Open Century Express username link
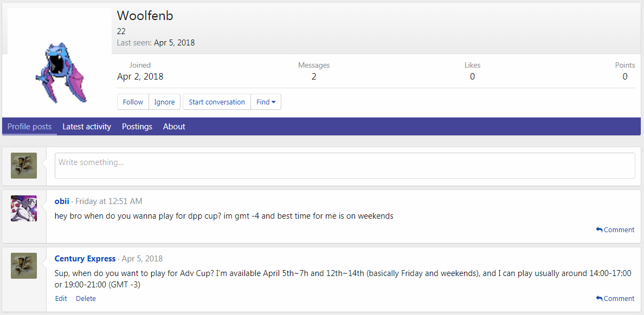The height and width of the screenshot is (315, 644). tap(85, 259)
